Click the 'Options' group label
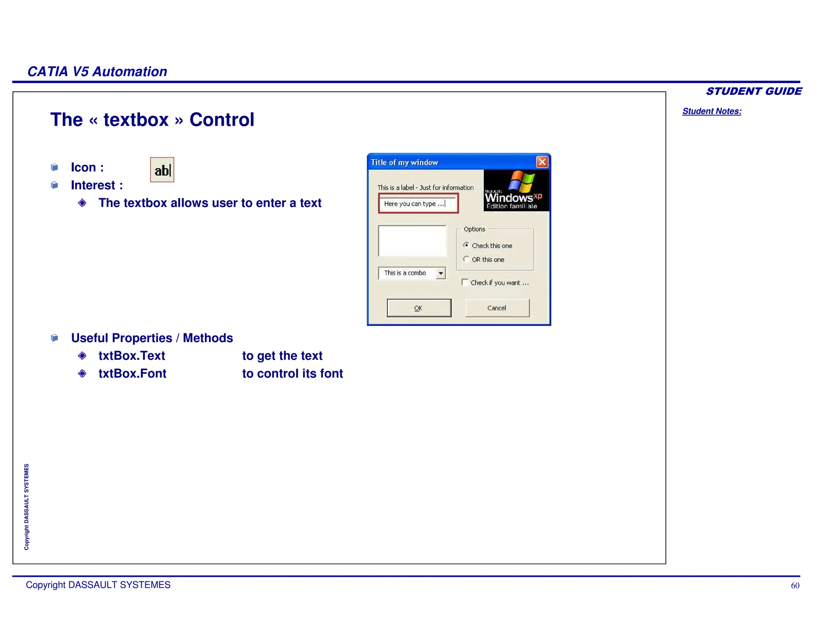The image size is (834, 644). click(x=474, y=229)
